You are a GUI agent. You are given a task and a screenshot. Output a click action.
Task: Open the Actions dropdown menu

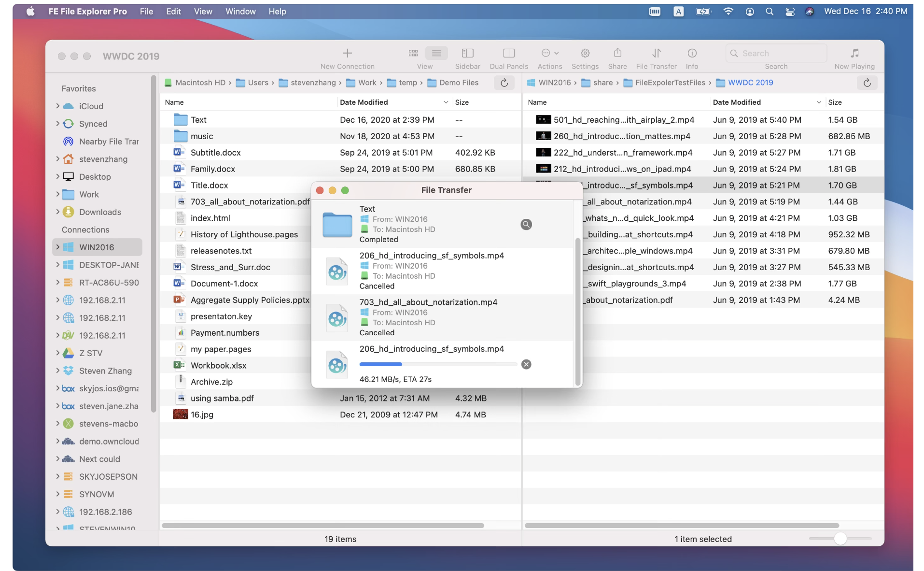[x=549, y=53]
